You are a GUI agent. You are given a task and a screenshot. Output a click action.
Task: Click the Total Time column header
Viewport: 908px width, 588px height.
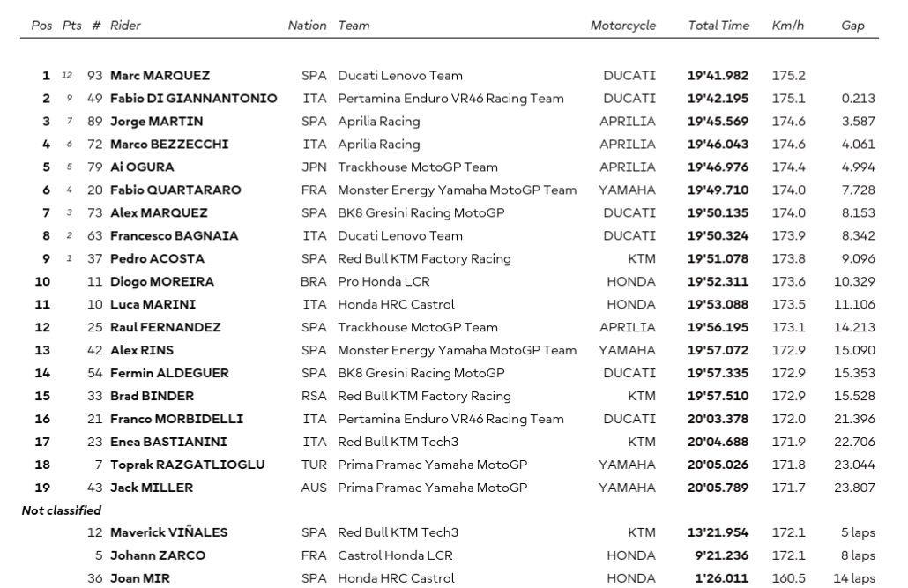click(x=718, y=26)
